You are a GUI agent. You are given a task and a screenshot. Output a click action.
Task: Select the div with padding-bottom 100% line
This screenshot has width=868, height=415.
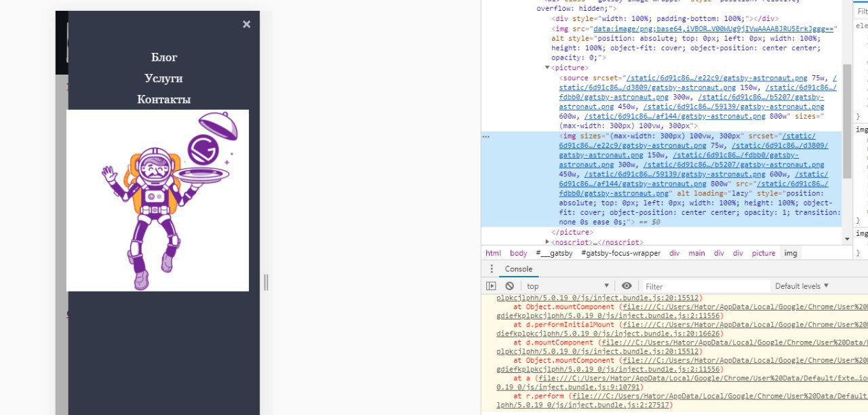[x=666, y=19]
